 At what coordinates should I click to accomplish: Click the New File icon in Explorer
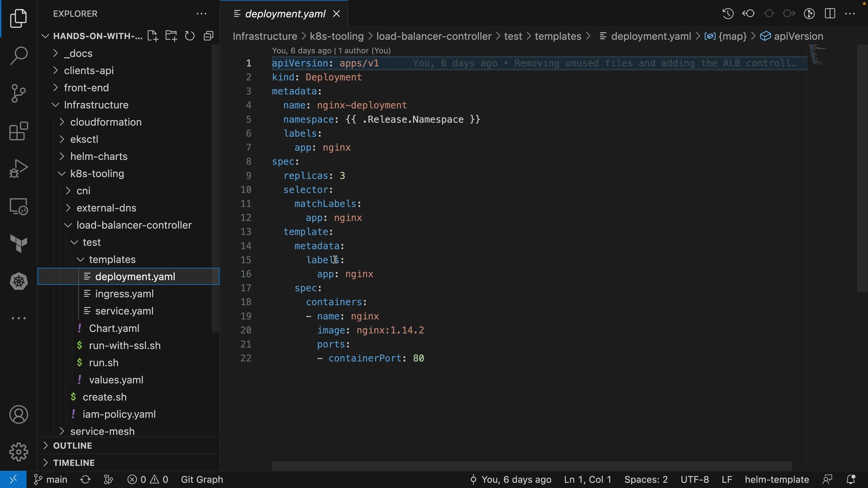coord(153,36)
